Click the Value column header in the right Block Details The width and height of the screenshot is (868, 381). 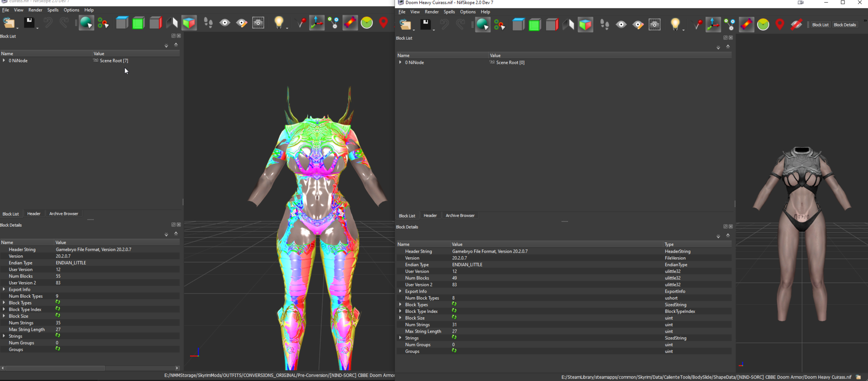click(x=557, y=244)
